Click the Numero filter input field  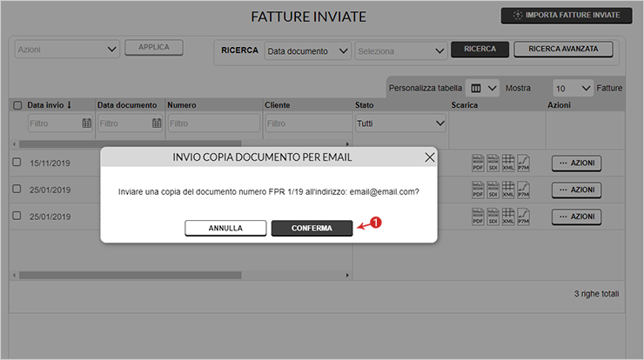[212, 123]
